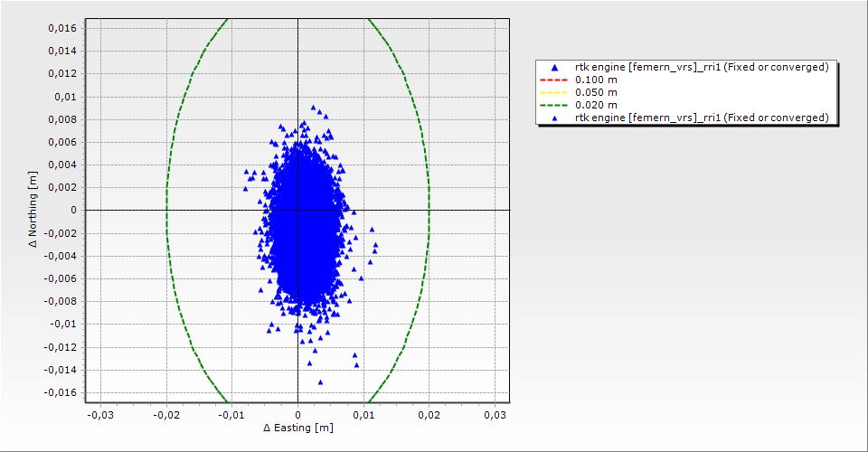Viewport: 868px width, 452px height.
Task: Click the Δ Easting [m] axis title
Action: [297, 428]
